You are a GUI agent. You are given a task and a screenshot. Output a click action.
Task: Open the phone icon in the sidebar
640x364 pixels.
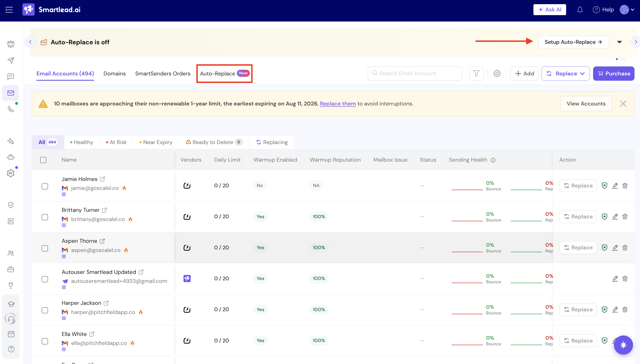coord(11,109)
